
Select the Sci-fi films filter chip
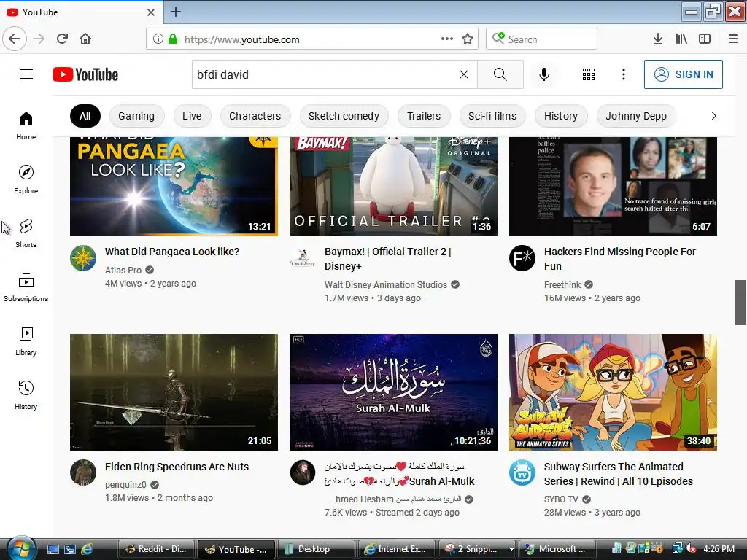(492, 116)
